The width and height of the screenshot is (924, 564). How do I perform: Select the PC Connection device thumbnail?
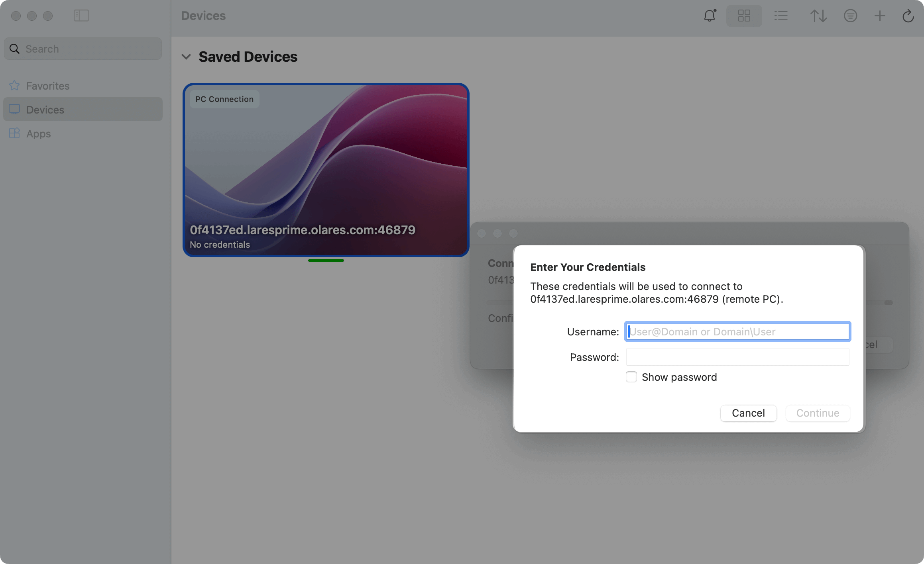326,170
